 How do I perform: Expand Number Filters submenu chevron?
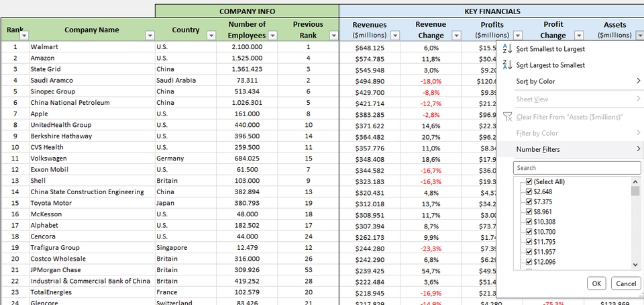(638, 148)
